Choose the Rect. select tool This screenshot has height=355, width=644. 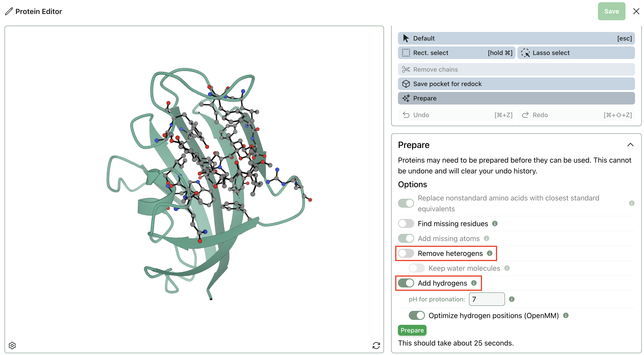[x=456, y=53]
